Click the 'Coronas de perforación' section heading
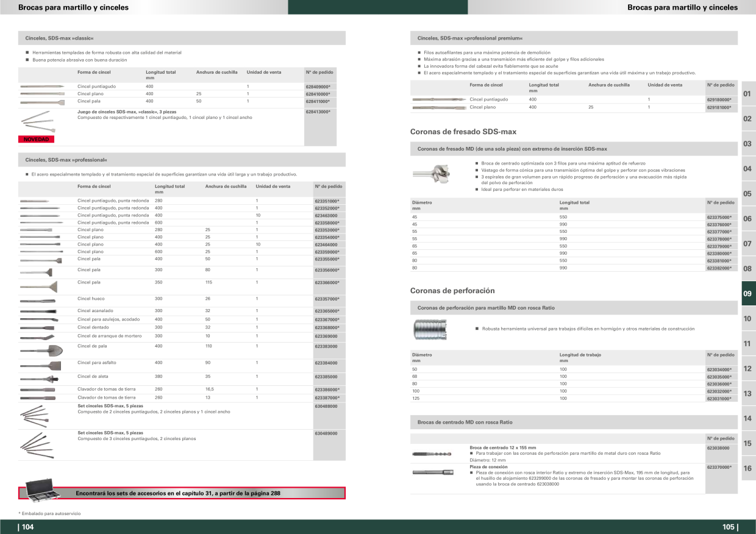Screen dimensions: 756x534 (452, 291)
